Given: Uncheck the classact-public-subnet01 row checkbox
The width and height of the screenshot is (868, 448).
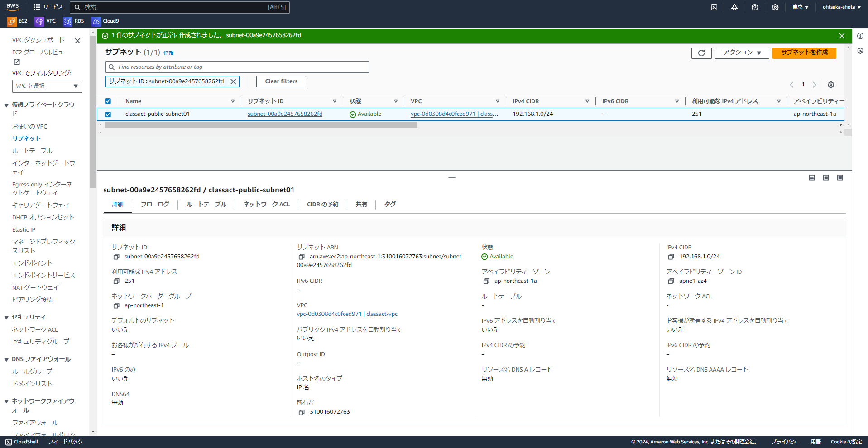Looking at the screenshot, I should (108, 114).
